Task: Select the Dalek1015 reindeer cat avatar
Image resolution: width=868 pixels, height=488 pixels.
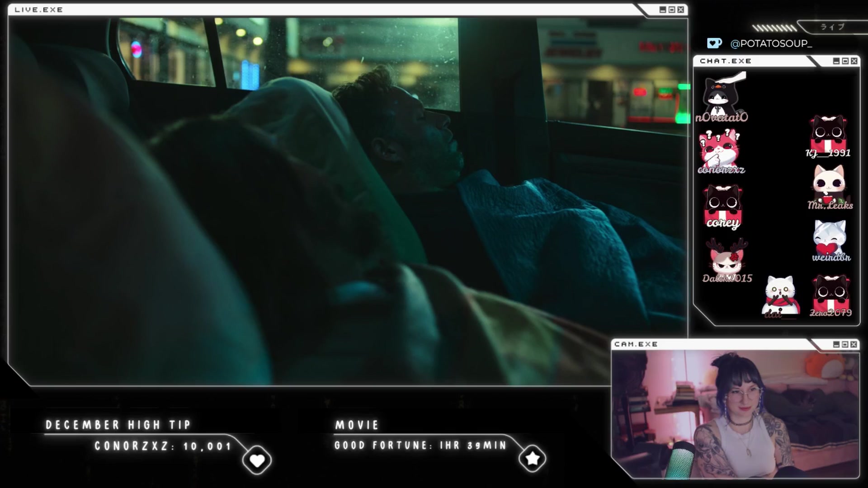Action: point(726,258)
